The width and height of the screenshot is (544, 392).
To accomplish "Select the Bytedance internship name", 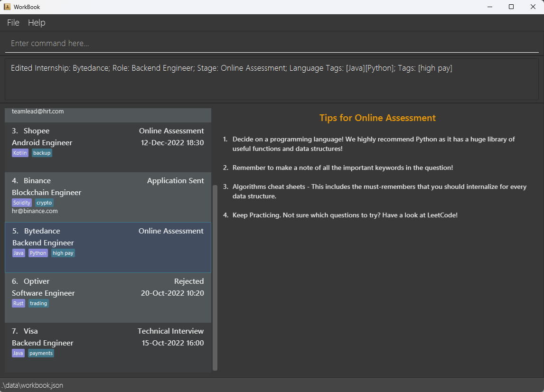I will click(x=42, y=231).
